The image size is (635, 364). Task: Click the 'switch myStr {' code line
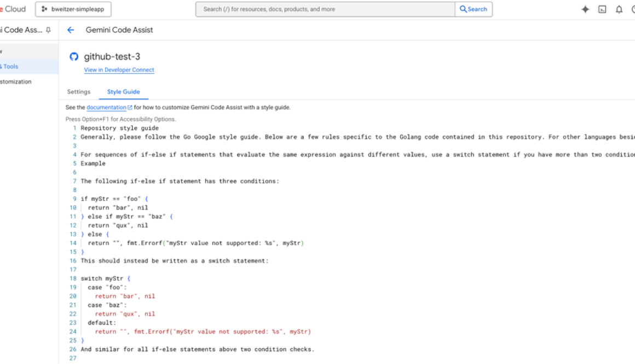click(x=105, y=279)
